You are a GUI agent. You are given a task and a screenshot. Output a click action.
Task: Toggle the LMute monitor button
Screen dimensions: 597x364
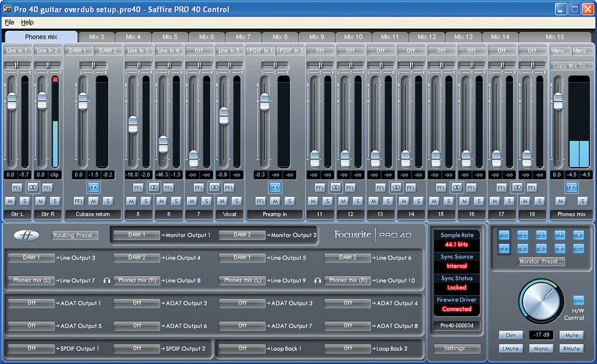511,348
